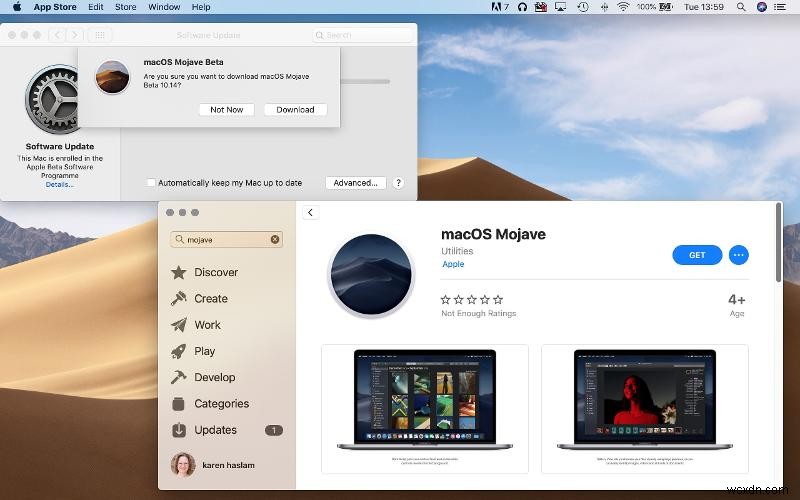
Task: Click Not Now in Mojave Beta dialog
Action: click(x=227, y=110)
